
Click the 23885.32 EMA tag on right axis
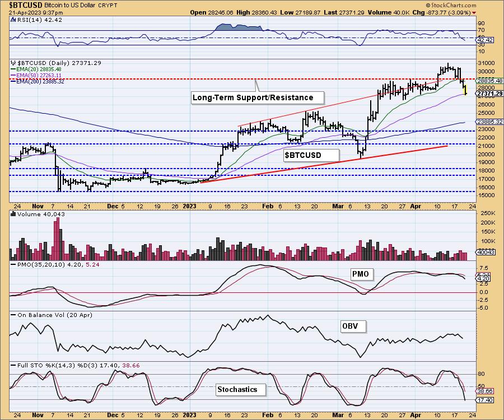tap(490, 122)
